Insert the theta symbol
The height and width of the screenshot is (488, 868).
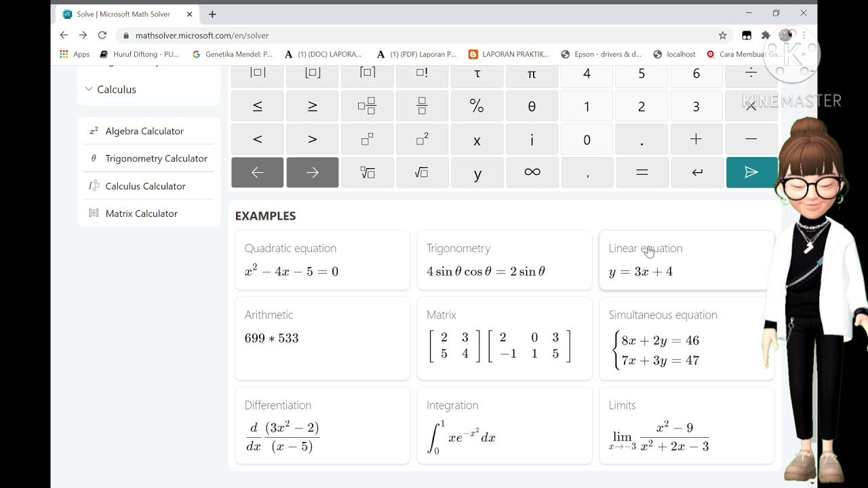point(532,106)
